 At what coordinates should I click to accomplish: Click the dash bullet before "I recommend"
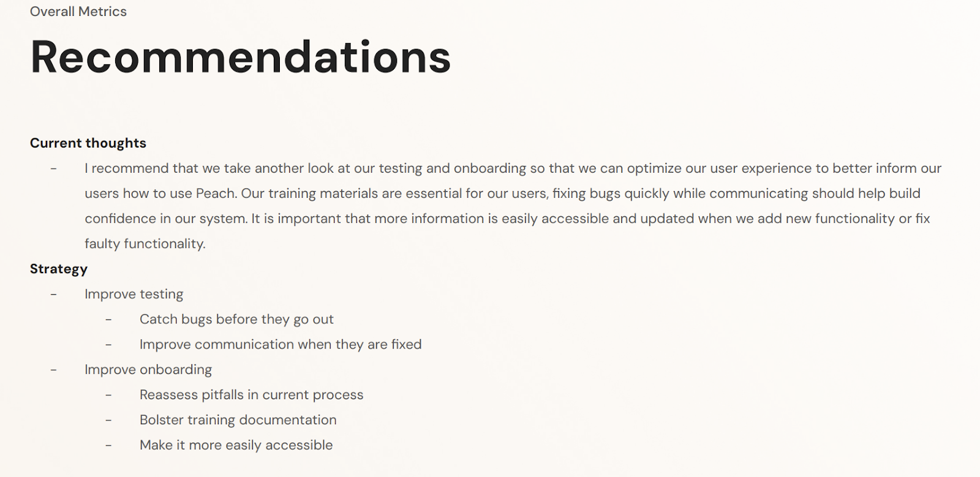(x=54, y=168)
